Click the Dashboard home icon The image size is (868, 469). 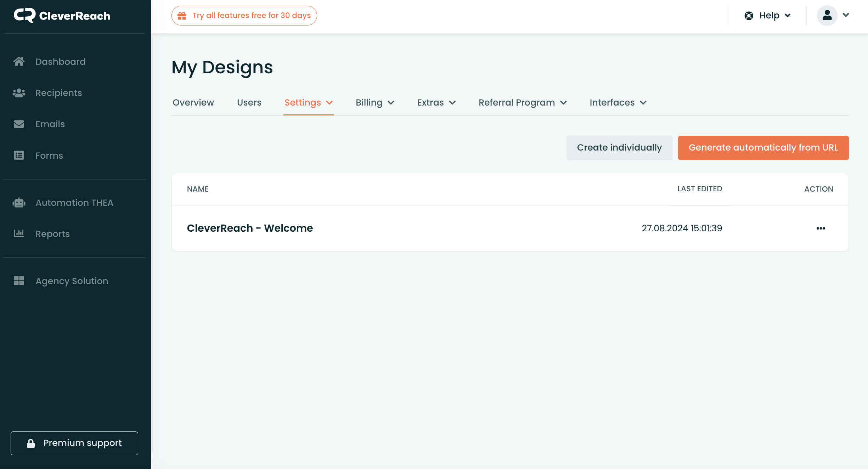(19, 62)
